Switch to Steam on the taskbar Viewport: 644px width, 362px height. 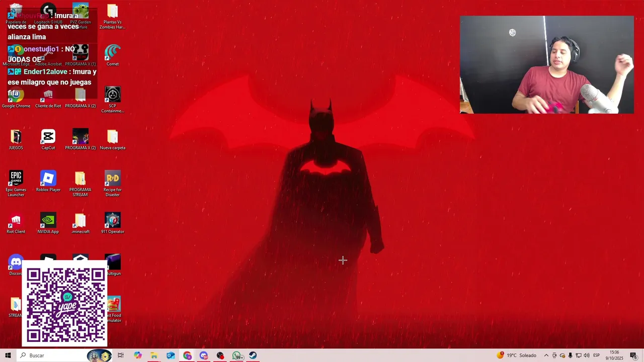[x=253, y=355]
